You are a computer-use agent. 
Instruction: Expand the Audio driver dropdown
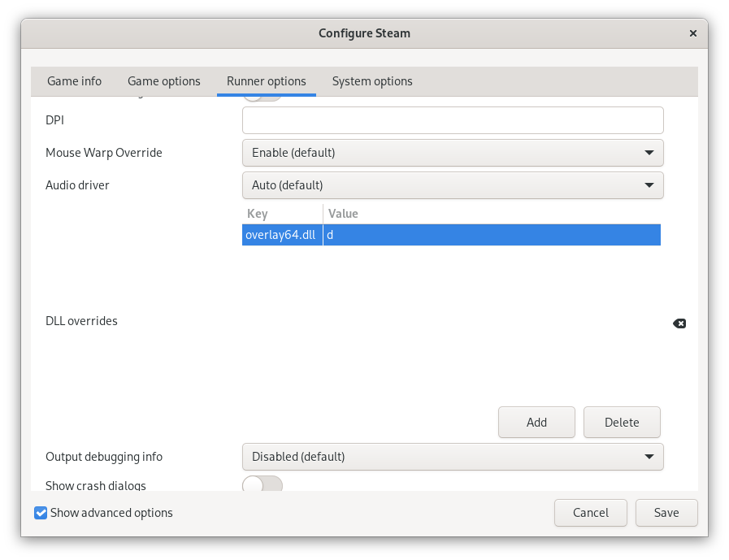(x=453, y=185)
